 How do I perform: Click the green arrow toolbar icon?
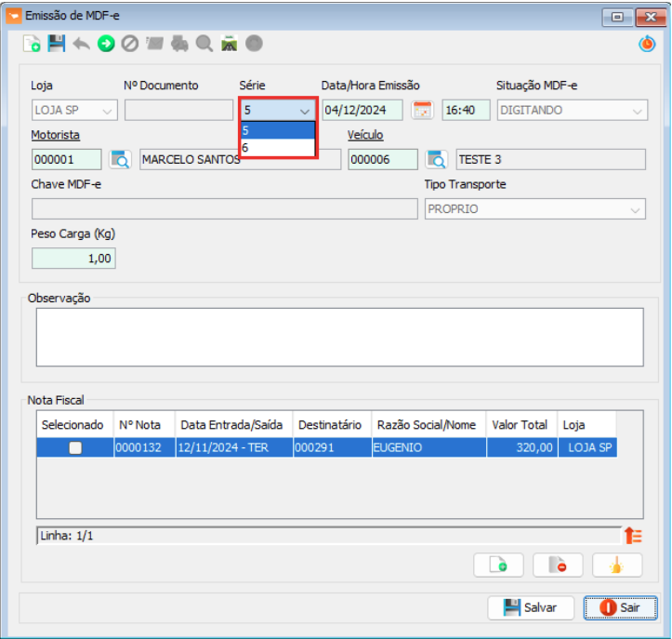point(106,44)
